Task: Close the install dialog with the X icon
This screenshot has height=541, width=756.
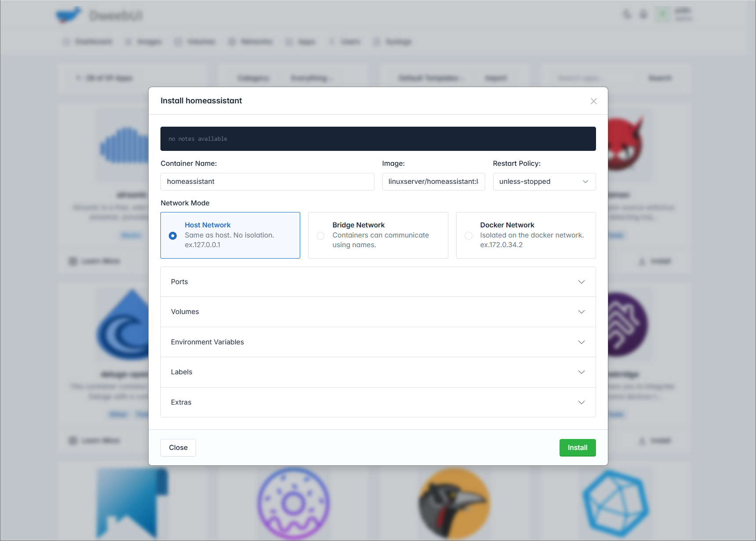Action: tap(593, 101)
